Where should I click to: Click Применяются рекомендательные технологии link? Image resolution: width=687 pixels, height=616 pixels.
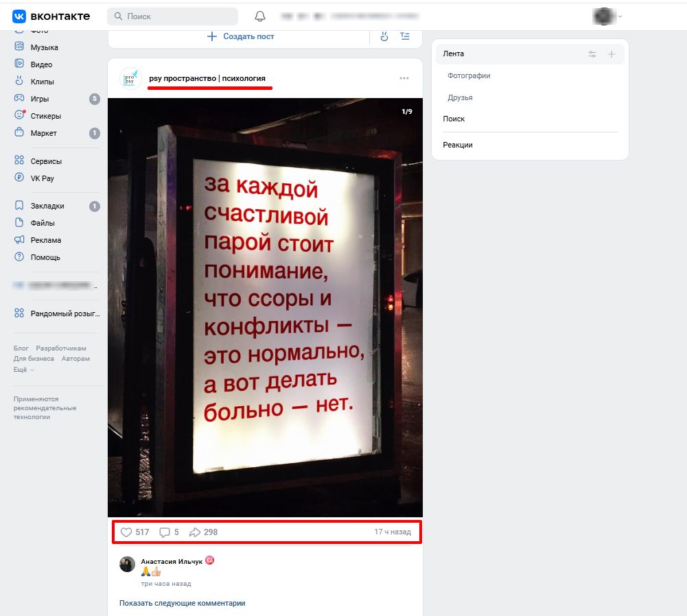[x=45, y=407]
